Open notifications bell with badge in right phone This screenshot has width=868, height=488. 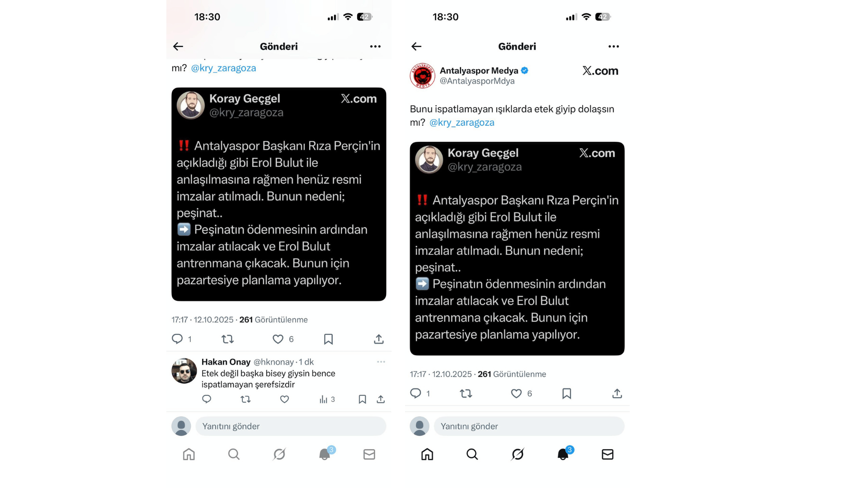coord(564,453)
